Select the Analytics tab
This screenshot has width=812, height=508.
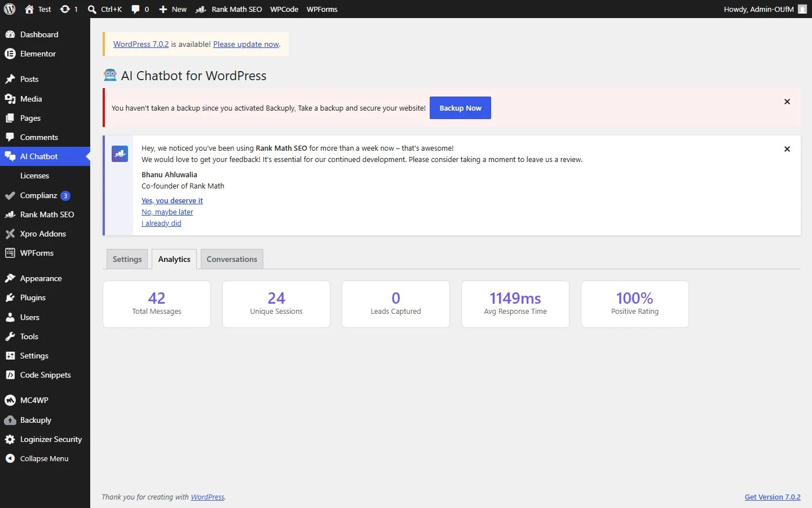click(x=174, y=259)
